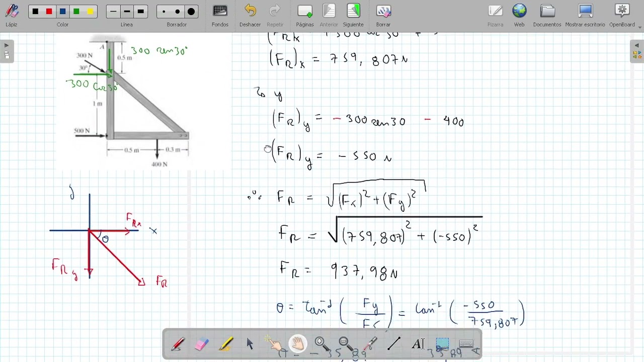
Task: Select the zoom in magnifier tool
Action: [322, 344]
